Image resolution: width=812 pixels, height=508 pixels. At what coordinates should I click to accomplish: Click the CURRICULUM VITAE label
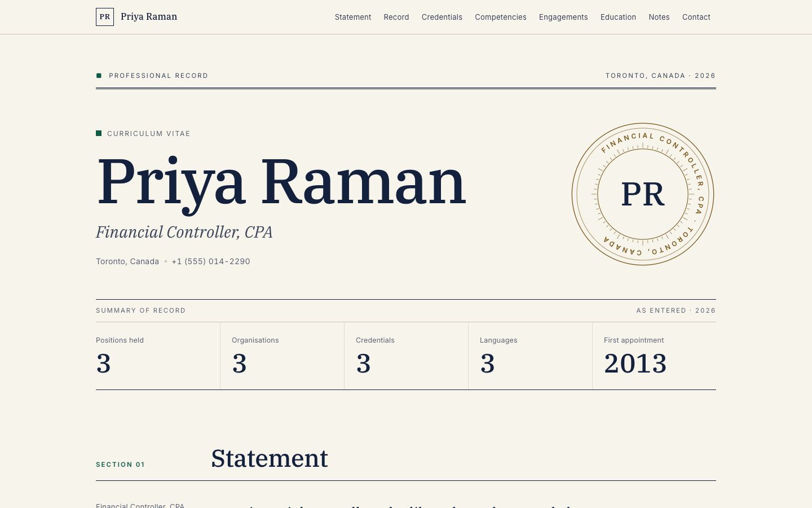point(149,134)
